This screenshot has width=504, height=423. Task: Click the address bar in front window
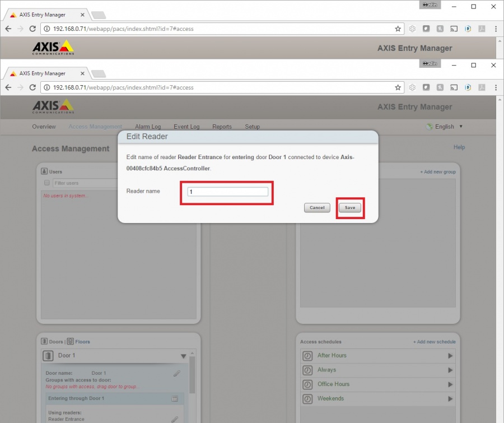222,87
